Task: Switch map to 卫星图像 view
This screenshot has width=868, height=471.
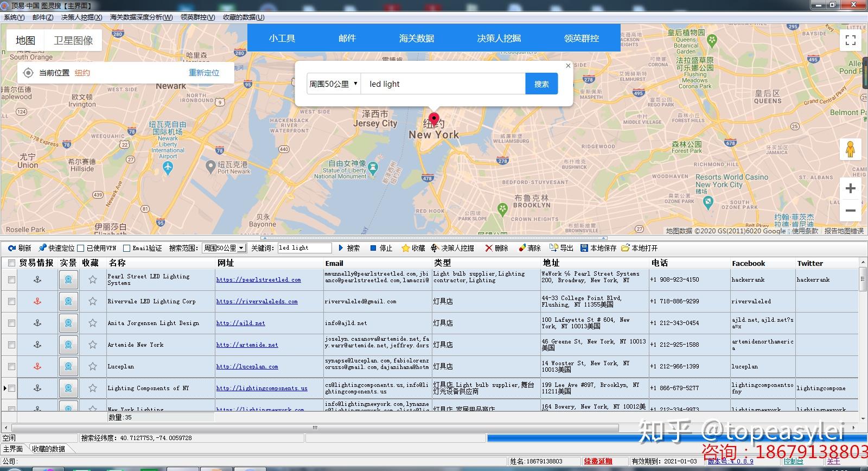Action: click(73, 40)
